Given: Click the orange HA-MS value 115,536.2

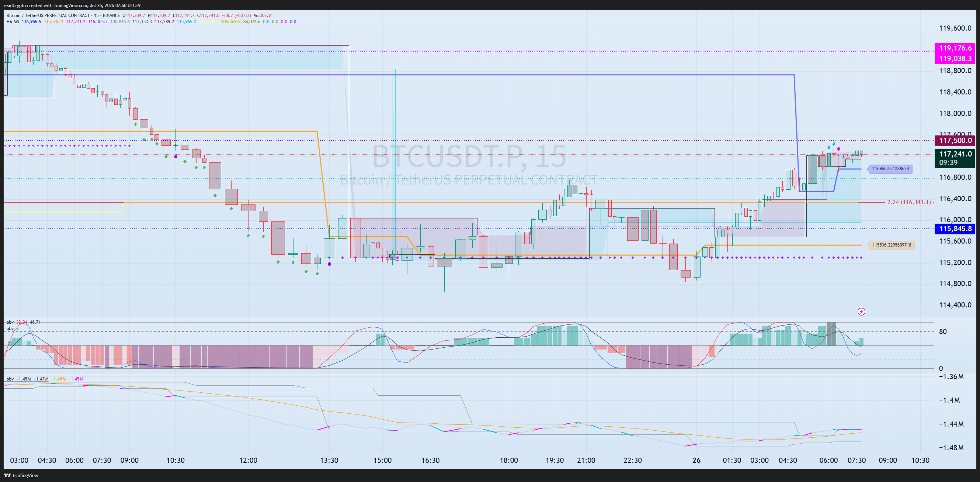Looking at the screenshot, I should point(53,22).
